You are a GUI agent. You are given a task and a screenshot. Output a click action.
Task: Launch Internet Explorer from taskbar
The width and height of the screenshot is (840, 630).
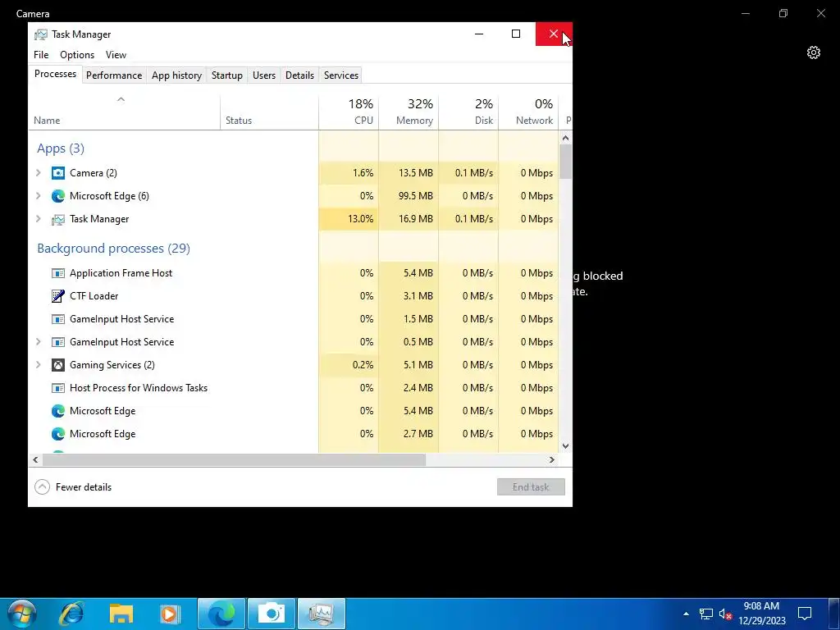pos(71,614)
